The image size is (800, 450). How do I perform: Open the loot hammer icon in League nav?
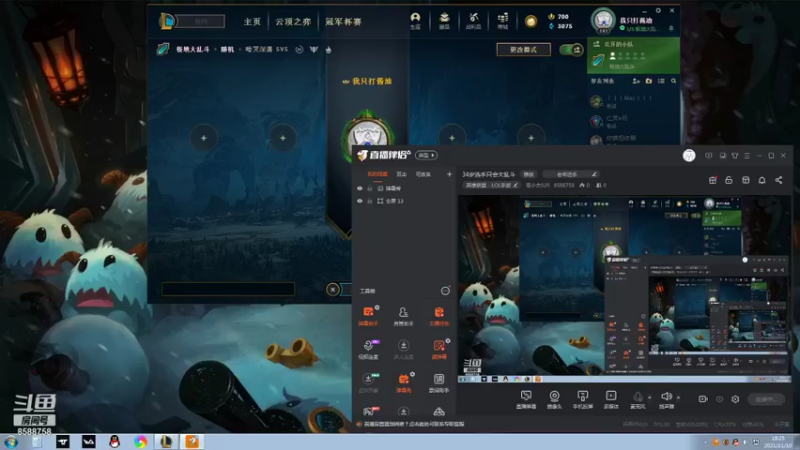coord(473,20)
